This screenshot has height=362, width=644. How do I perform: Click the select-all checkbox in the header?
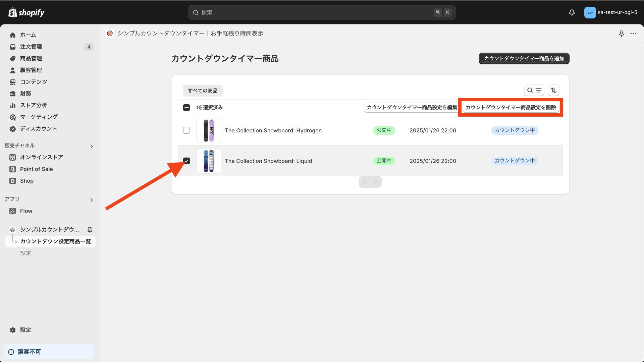186,107
